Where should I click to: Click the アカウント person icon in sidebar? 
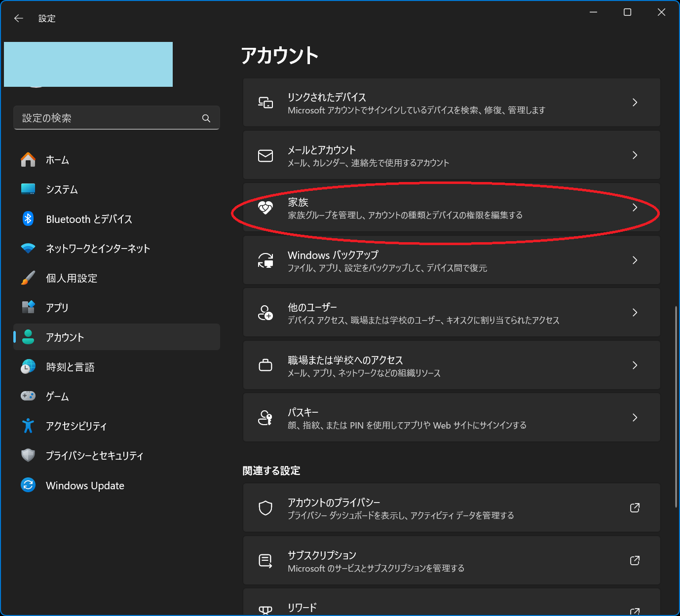pyautogui.click(x=28, y=337)
